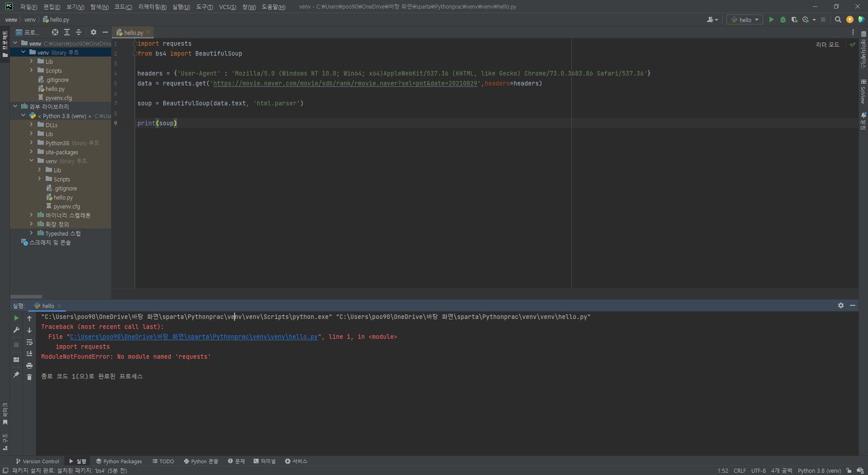Click the locate-current-file target icon in project panel

tap(55, 32)
